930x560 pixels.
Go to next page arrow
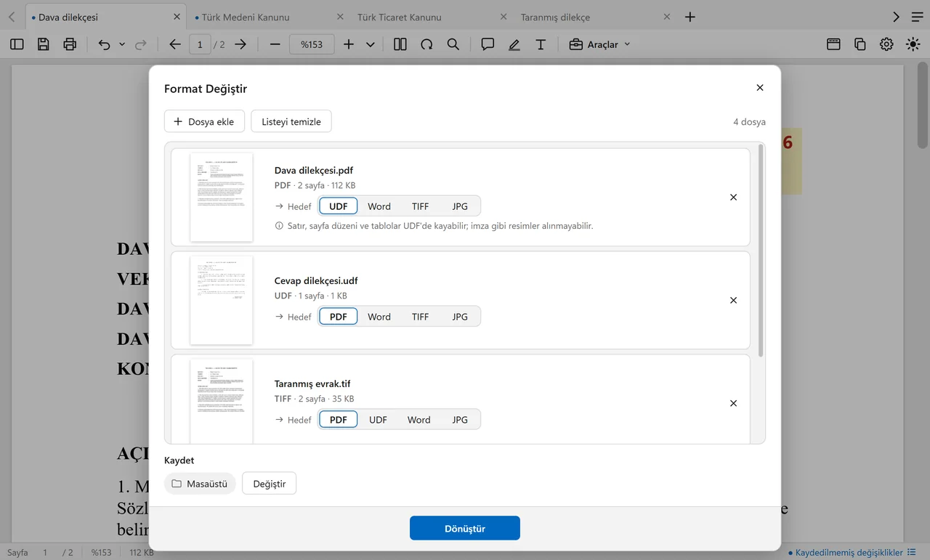(240, 44)
